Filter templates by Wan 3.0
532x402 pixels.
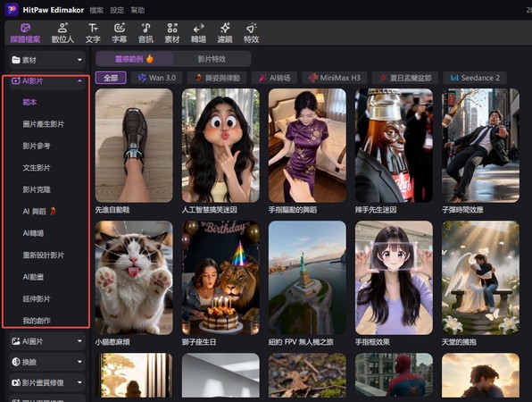click(x=157, y=78)
